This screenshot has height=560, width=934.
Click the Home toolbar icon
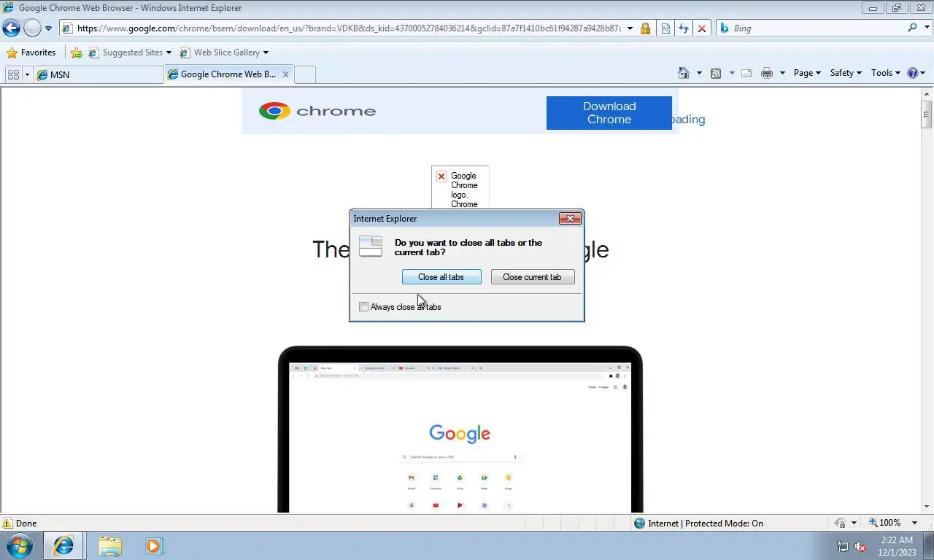click(684, 73)
